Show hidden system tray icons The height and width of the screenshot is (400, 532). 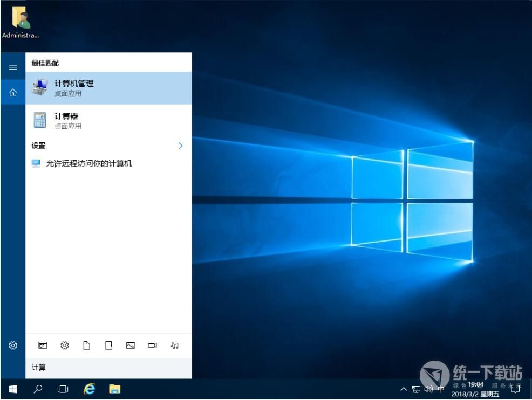404,389
